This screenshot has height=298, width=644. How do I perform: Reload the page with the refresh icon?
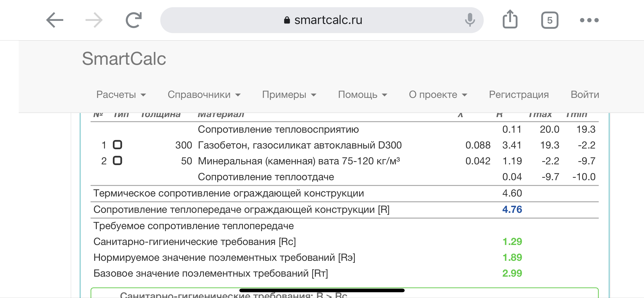(134, 20)
